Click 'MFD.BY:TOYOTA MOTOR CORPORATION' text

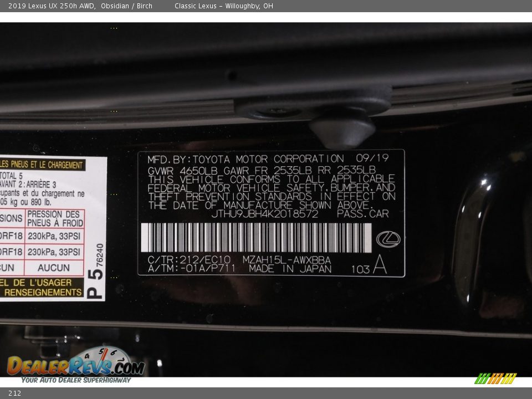(x=245, y=159)
